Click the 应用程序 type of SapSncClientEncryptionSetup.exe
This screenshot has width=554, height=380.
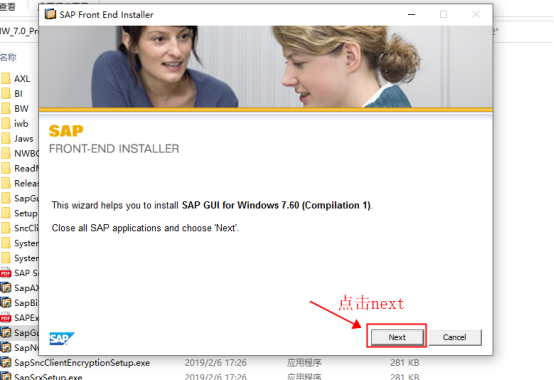point(304,363)
